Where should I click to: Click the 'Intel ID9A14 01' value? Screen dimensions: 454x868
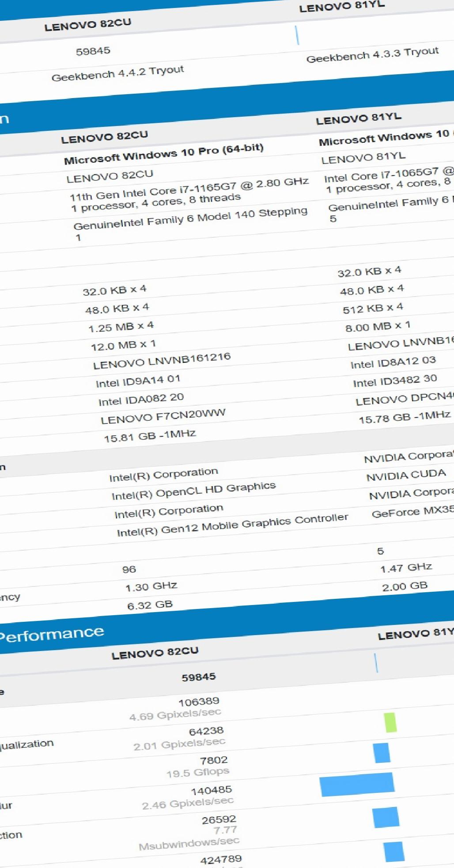point(138,381)
